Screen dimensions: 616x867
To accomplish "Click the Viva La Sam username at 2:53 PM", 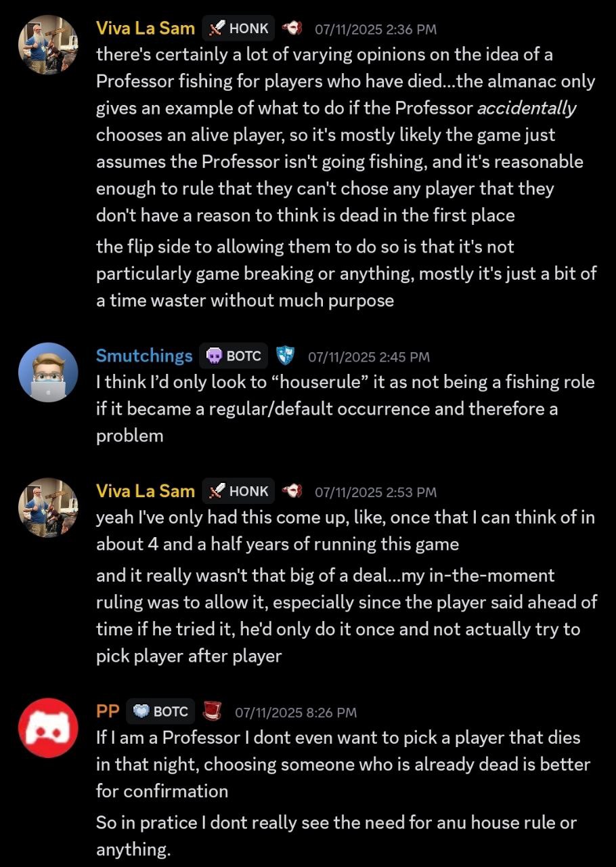I will (x=146, y=491).
